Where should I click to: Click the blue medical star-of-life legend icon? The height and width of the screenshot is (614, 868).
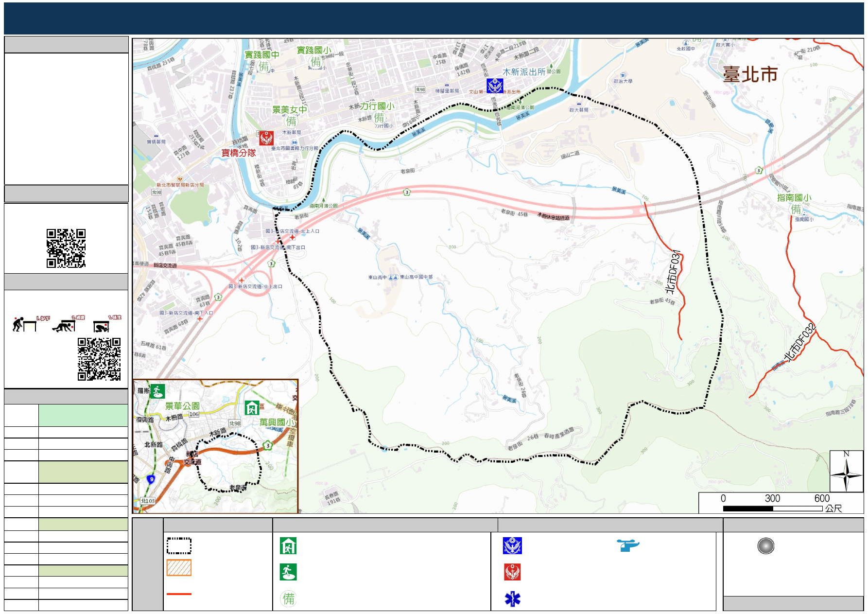click(512, 599)
